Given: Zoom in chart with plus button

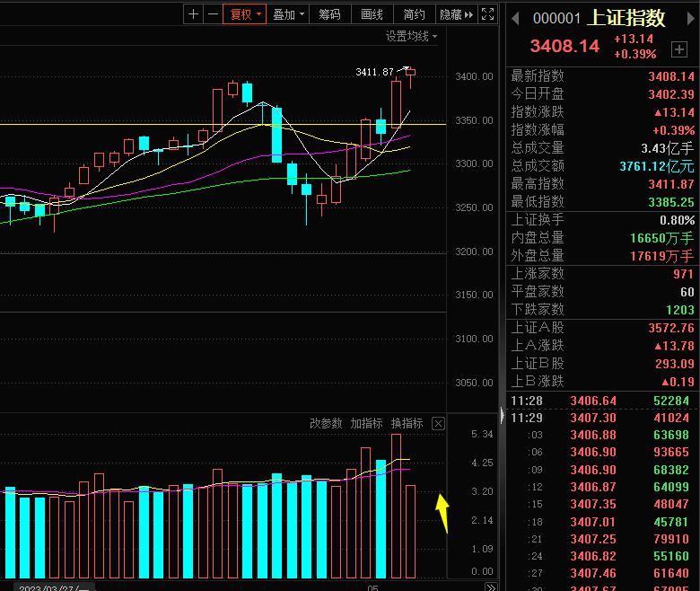Looking at the screenshot, I should [193, 14].
